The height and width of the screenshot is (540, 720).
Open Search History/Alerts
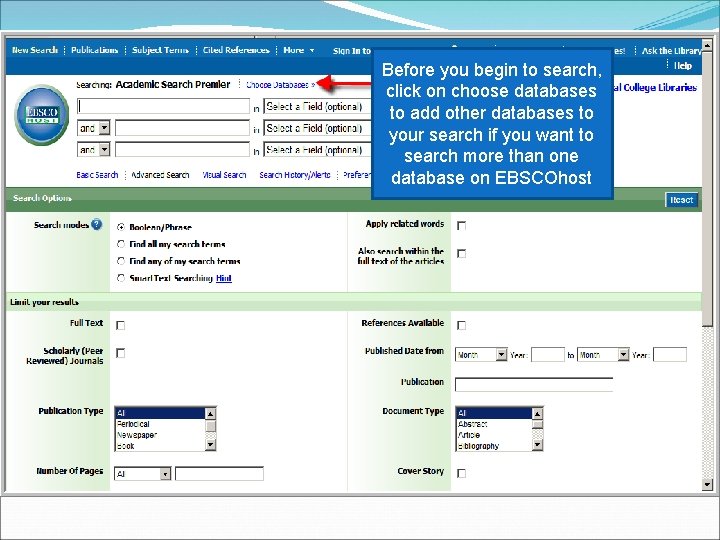coord(295,175)
